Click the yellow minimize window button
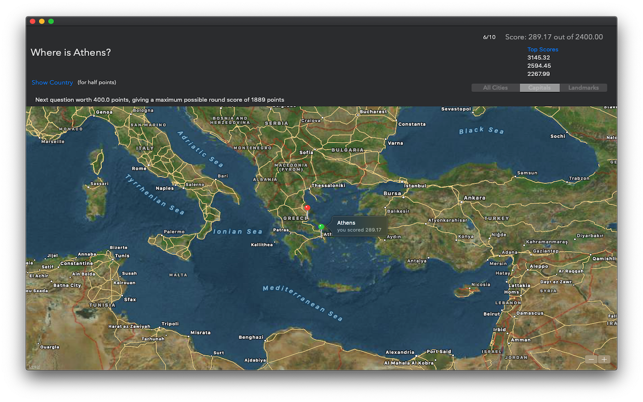This screenshot has width=643, height=402. coord(42,21)
